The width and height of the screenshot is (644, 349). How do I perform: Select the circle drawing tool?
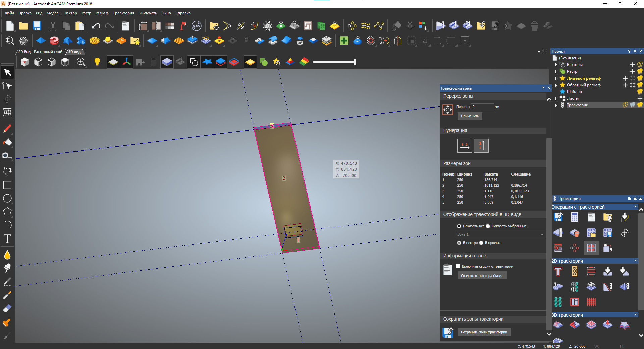pos(7,198)
